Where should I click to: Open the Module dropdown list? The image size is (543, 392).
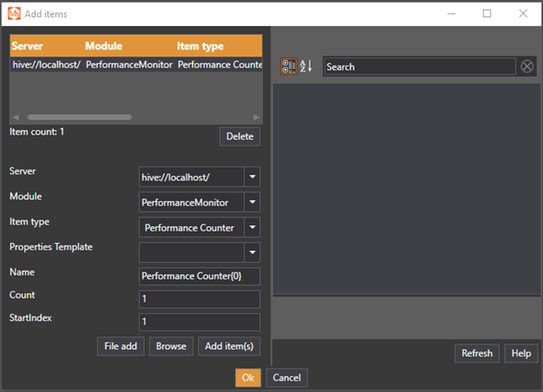(252, 203)
